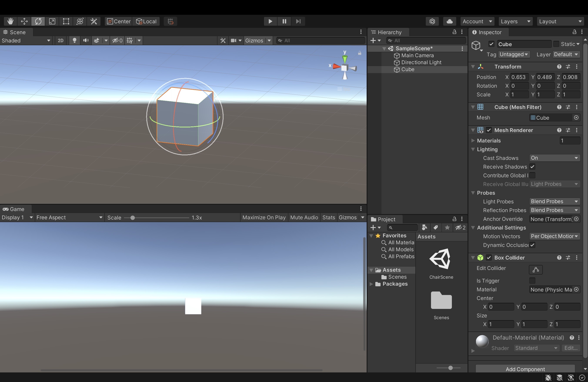Screen dimensions: 588x382
Task: Check the Static checkbox
Action: click(x=556, y=44)
